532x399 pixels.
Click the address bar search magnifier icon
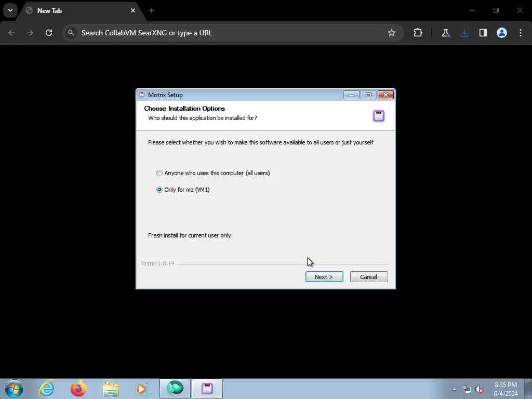(x=71, y=33)
